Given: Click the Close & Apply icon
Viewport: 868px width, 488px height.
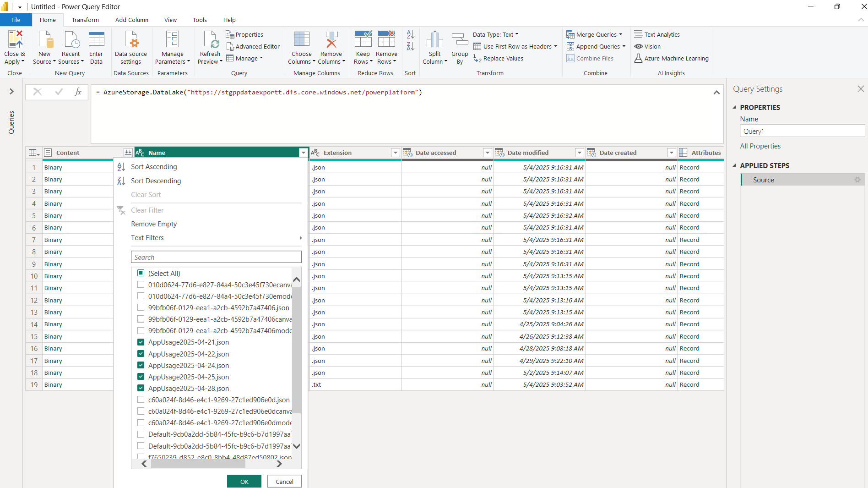Looking at the screenshot, I should [x=15, y=40].
